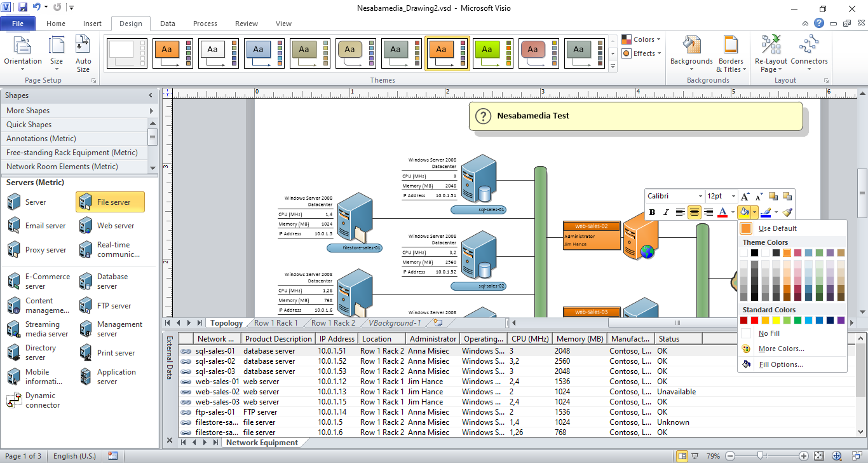Open the 12pt font size dropdown
The height and width of the screenshot is (463, 868).
(x=733, y=197)
